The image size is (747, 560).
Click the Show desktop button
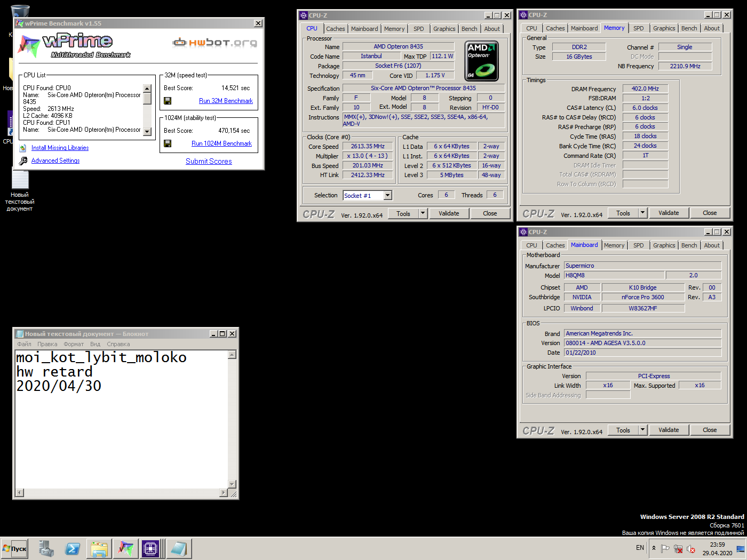741,549
